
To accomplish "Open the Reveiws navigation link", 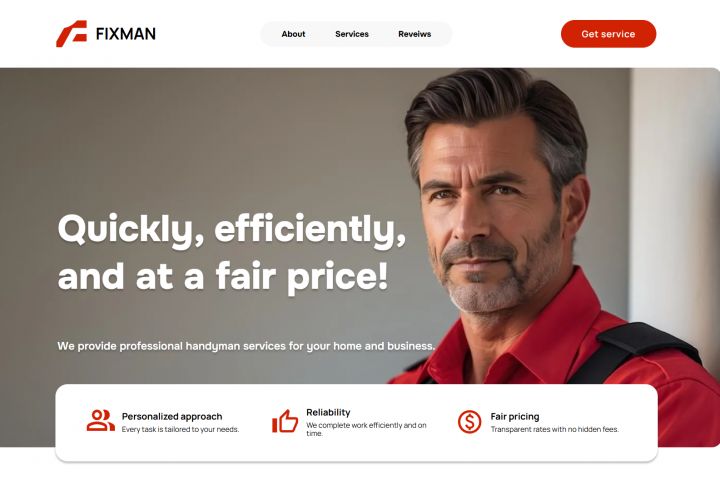I will coord(415,34).
